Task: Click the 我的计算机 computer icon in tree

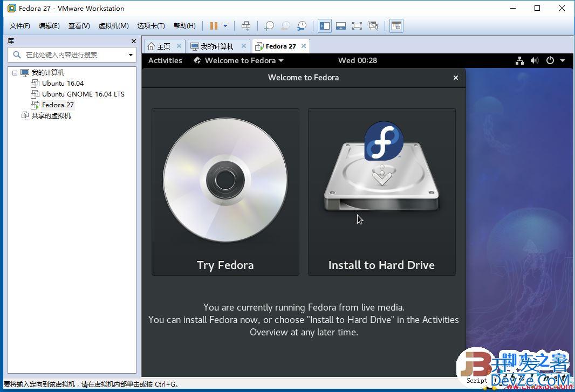Action: click(x=25, y=73)
